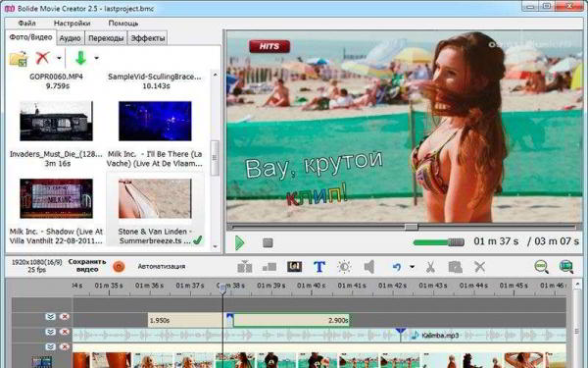Open dropdown arrow next to green arrow
The image size is (588, 368).
(x=96, y=58)
